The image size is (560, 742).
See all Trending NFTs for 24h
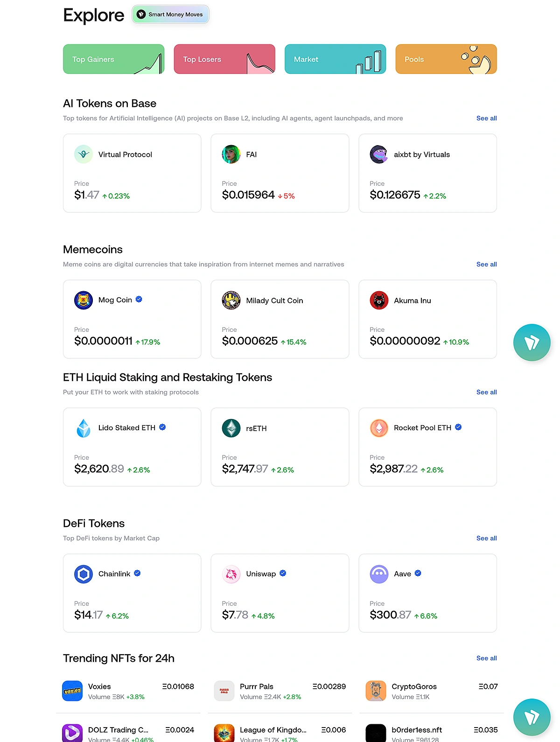(x=486, y=658)
